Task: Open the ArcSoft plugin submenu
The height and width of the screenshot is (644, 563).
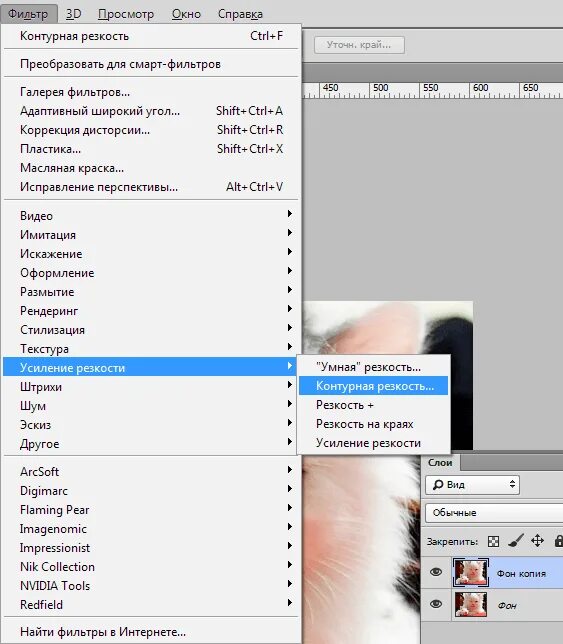Action: click(150, 472)
